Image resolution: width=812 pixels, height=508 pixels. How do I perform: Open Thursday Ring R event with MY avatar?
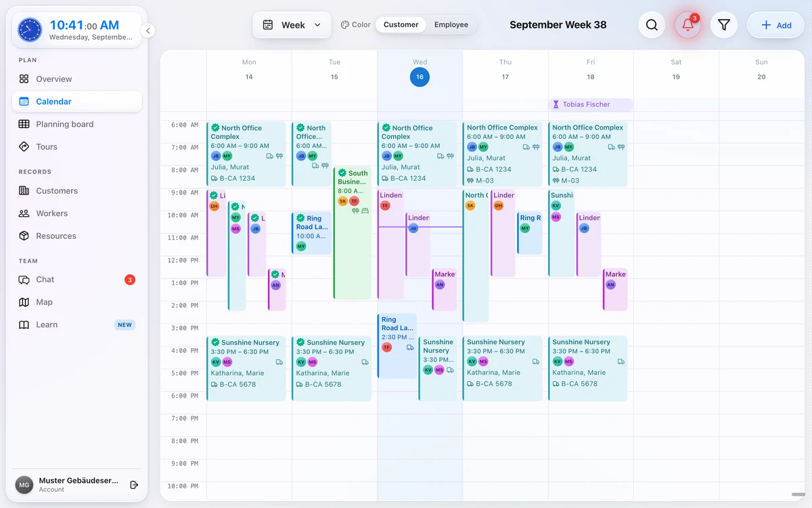(x=530, y=233)
